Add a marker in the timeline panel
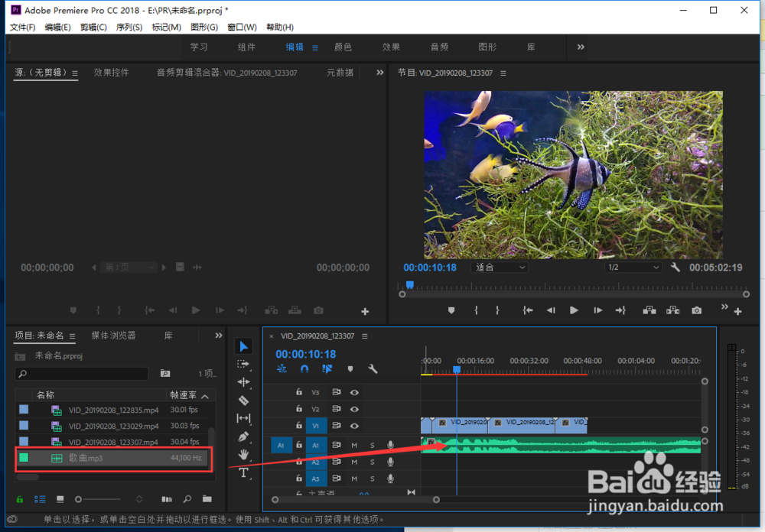Image resolution: width=765 pixels, height=532 pixels. click(350, 369)
